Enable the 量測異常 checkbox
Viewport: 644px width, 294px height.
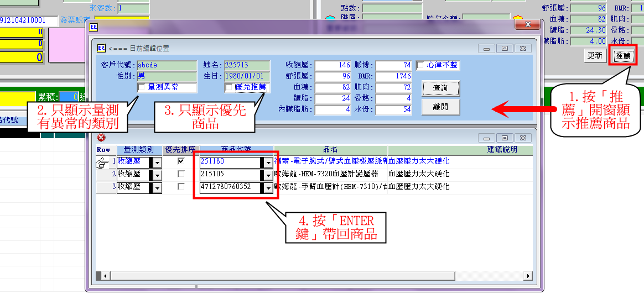[142, 87]
